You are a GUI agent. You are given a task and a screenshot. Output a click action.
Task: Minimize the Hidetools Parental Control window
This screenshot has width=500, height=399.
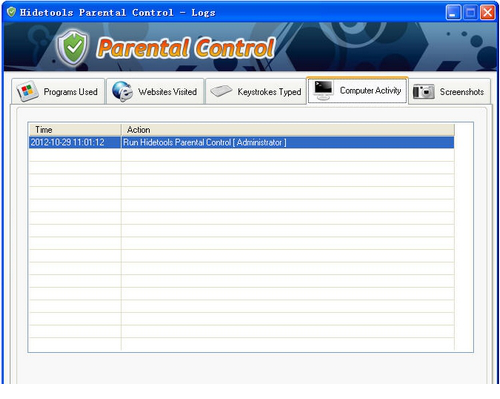point(453,13)
